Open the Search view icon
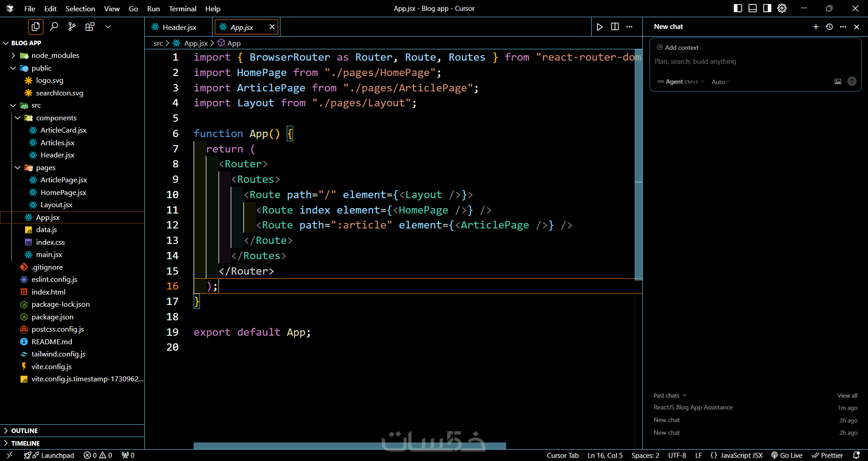 coord(54,27)
